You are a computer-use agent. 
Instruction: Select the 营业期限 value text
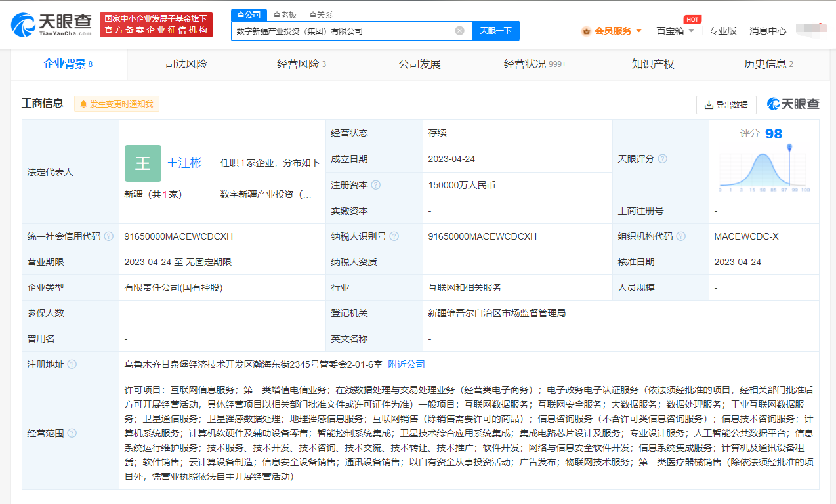tap(178, 262)
